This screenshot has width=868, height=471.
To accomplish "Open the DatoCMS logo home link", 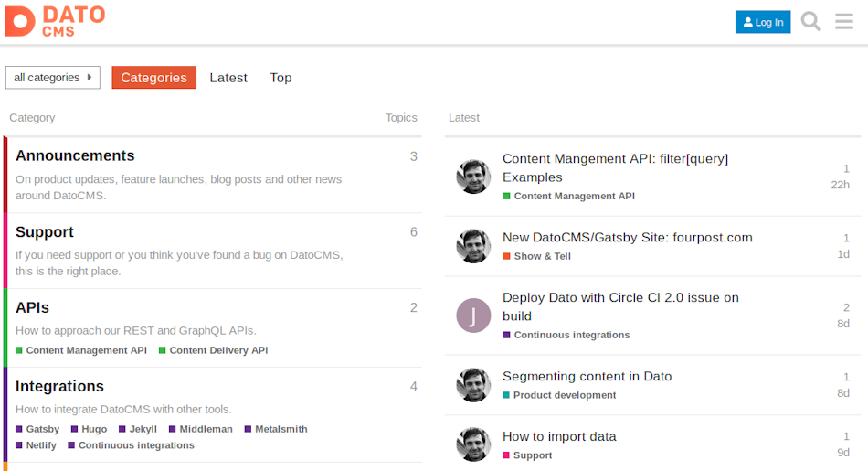I will coord(56,22).
